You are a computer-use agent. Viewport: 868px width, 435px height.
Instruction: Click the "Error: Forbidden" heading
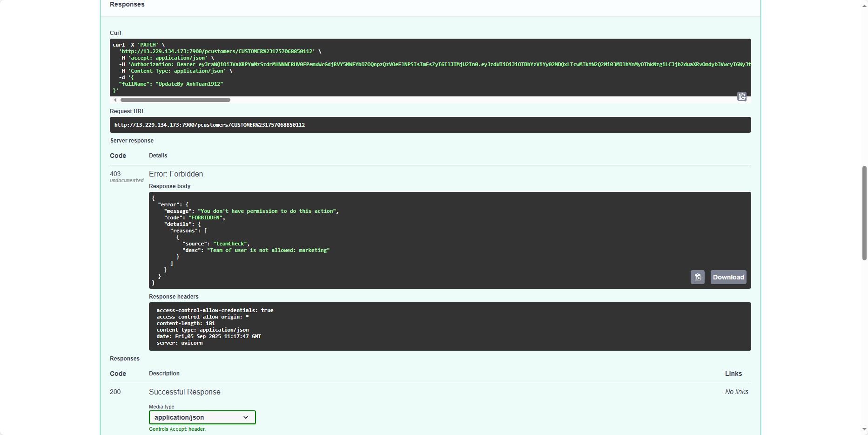pos(176,174)
